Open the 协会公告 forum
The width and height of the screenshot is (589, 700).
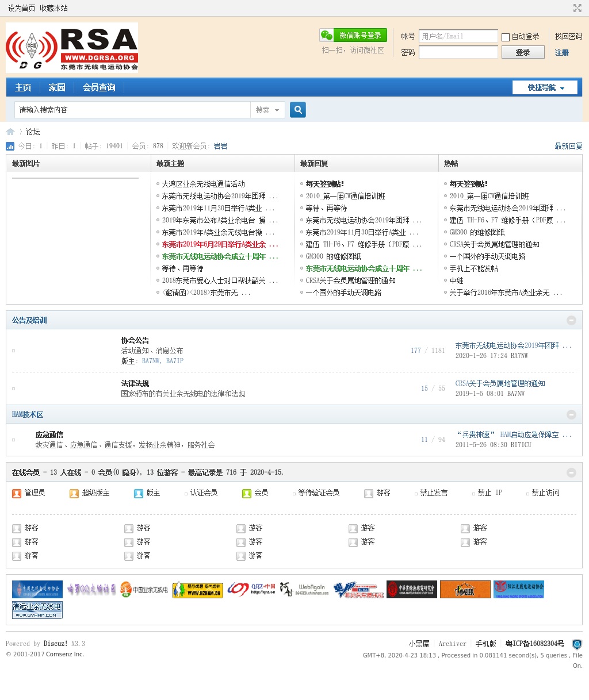pyautogui.click(x=135, y=340)
